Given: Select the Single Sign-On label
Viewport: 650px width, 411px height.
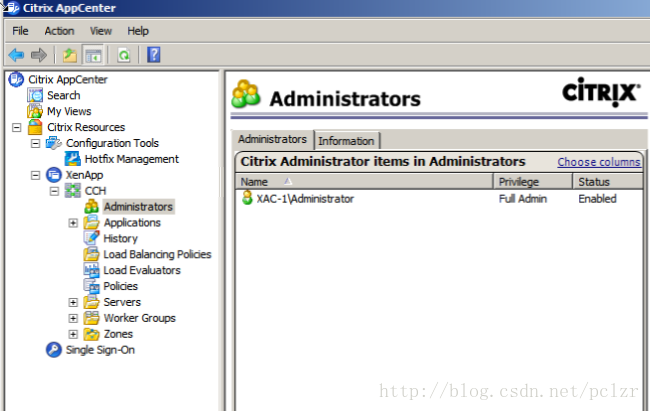Looking at the screenshot, I should pyautogui.click(x=100, y=350).
